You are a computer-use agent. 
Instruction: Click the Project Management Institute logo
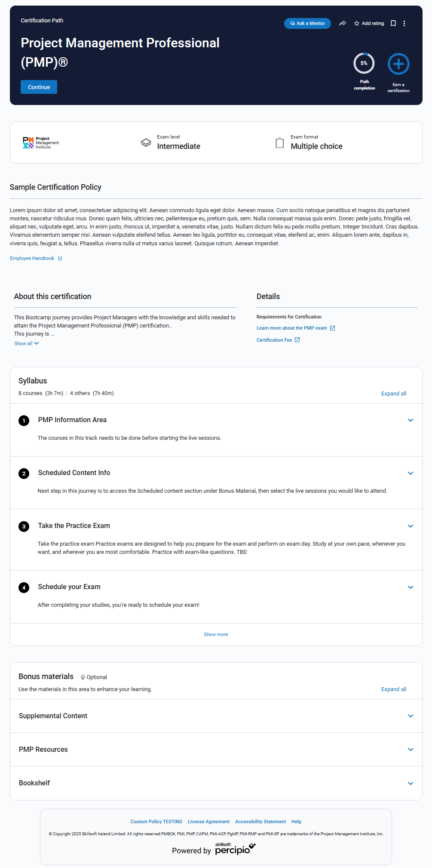(41, 142)
